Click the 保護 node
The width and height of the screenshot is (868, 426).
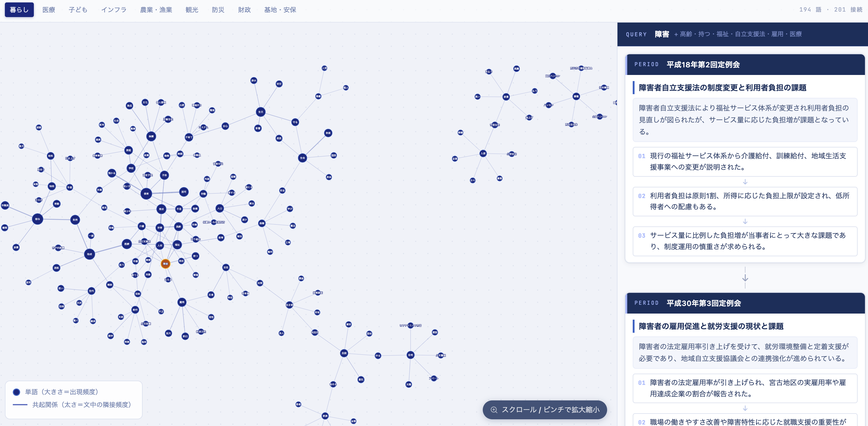[x=151, y=137]
